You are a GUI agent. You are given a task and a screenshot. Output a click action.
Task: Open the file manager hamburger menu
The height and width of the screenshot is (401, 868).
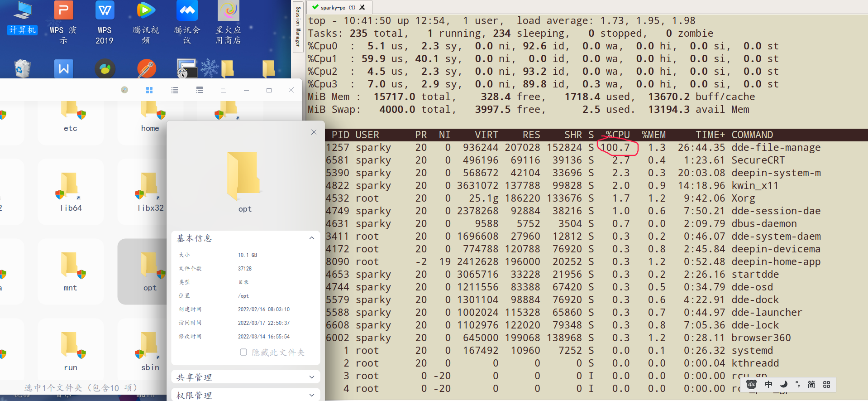pyautogui.click(x=223, y=90)
